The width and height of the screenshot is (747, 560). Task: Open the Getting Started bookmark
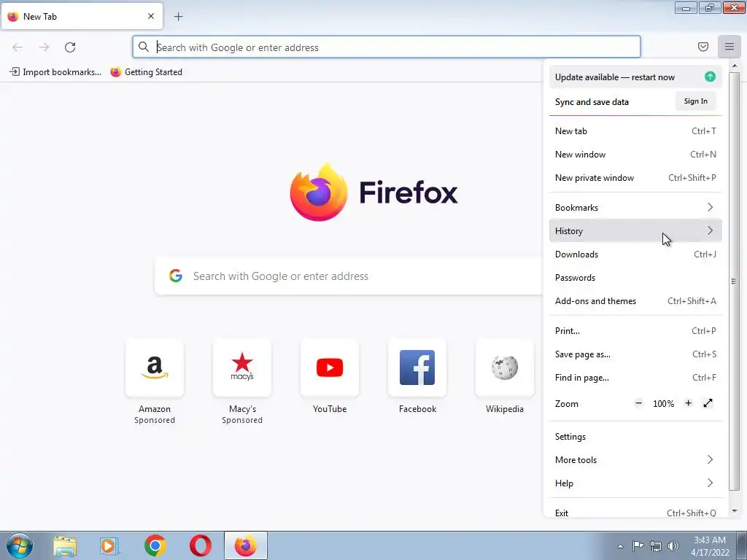[x=146, y=72]
